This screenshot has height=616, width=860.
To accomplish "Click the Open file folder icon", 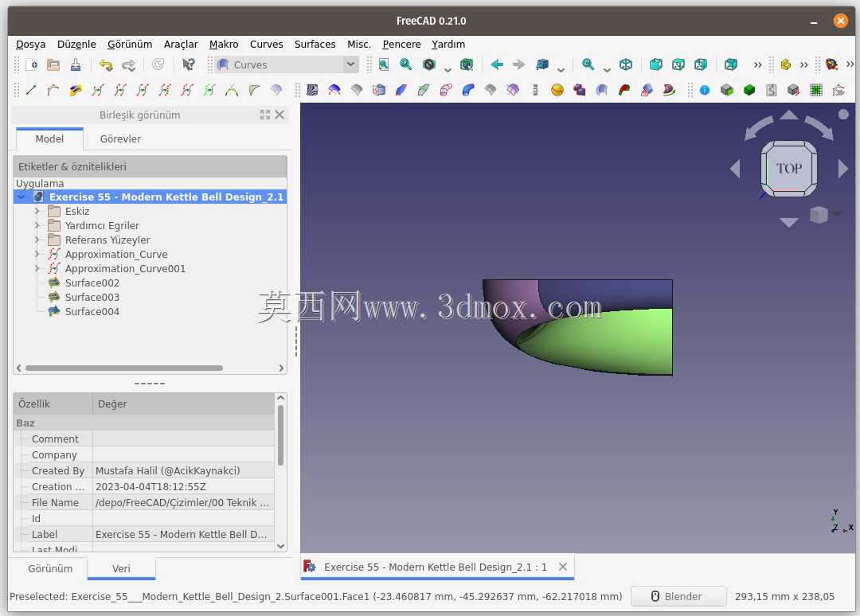I will click(53, 64).
